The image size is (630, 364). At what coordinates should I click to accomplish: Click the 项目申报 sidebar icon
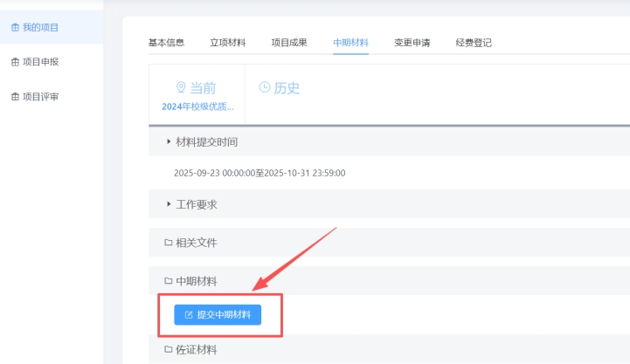[x=15, y=62]
